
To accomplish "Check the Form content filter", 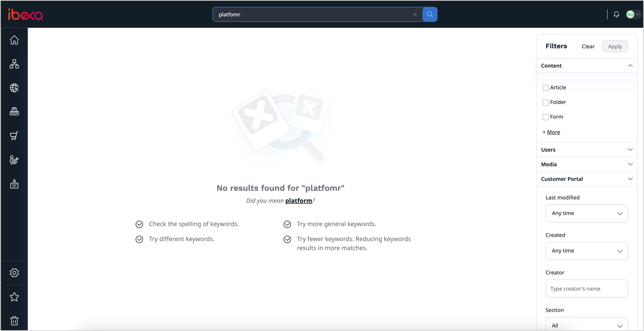I will (x=545, y=117).
